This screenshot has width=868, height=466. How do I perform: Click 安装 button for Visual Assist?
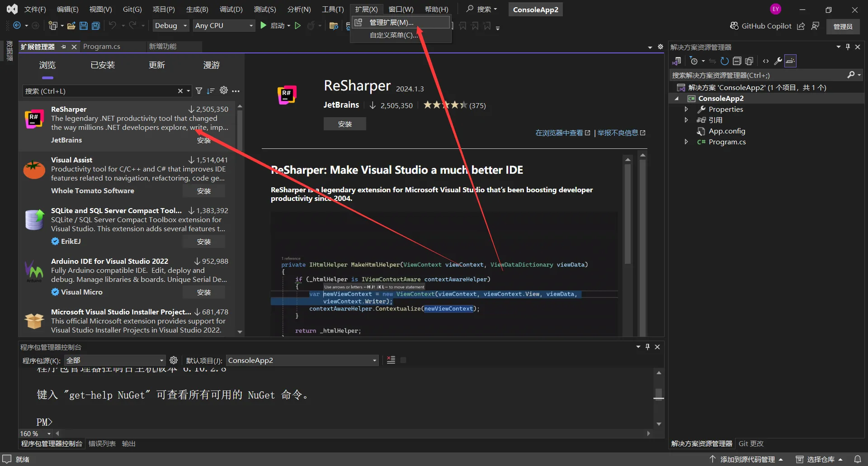[x=204, y=191]
